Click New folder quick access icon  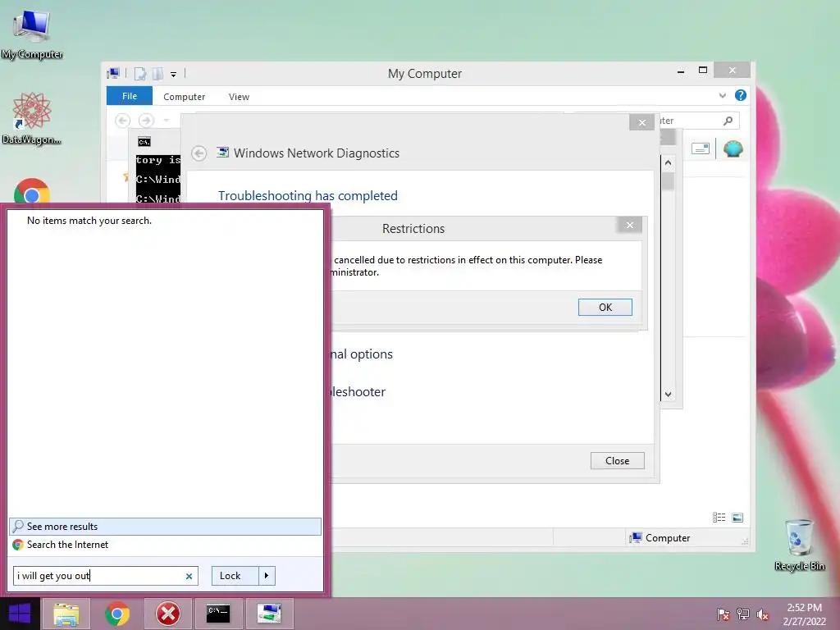point(157,74)
